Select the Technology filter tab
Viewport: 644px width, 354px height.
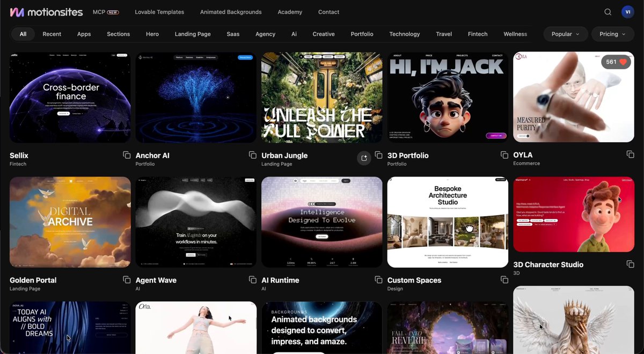click(x=405, y=34)
